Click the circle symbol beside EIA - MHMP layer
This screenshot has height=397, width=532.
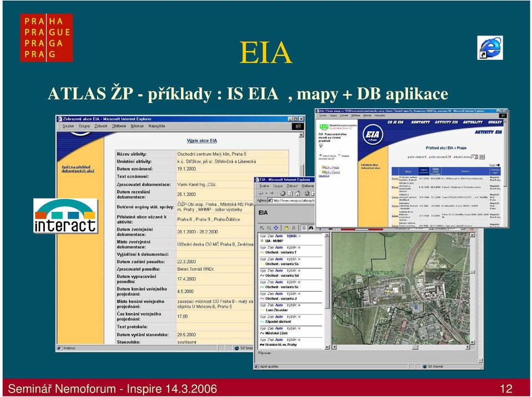(x=261, y=241)
